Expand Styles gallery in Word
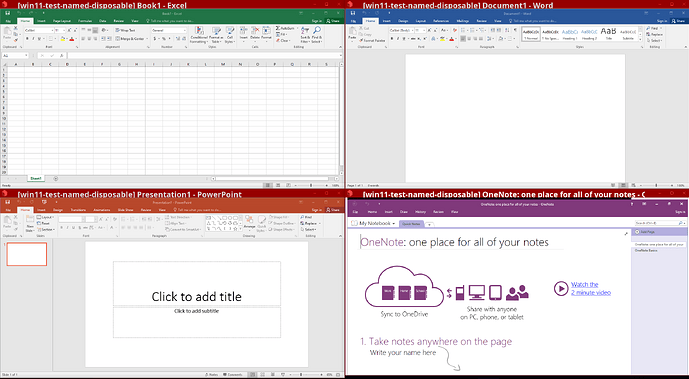Screen dimensions: 689x379 [640, 39]
